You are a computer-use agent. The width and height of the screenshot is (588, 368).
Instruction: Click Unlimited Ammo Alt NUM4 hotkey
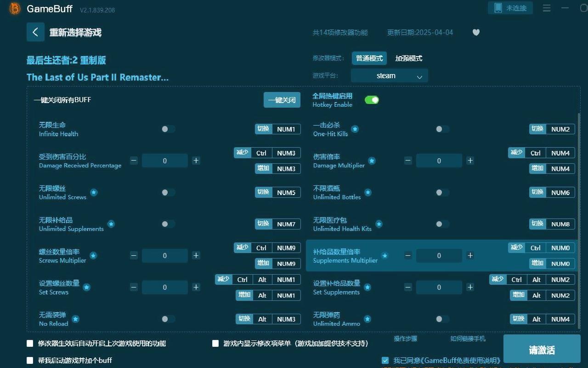[543, 319]
